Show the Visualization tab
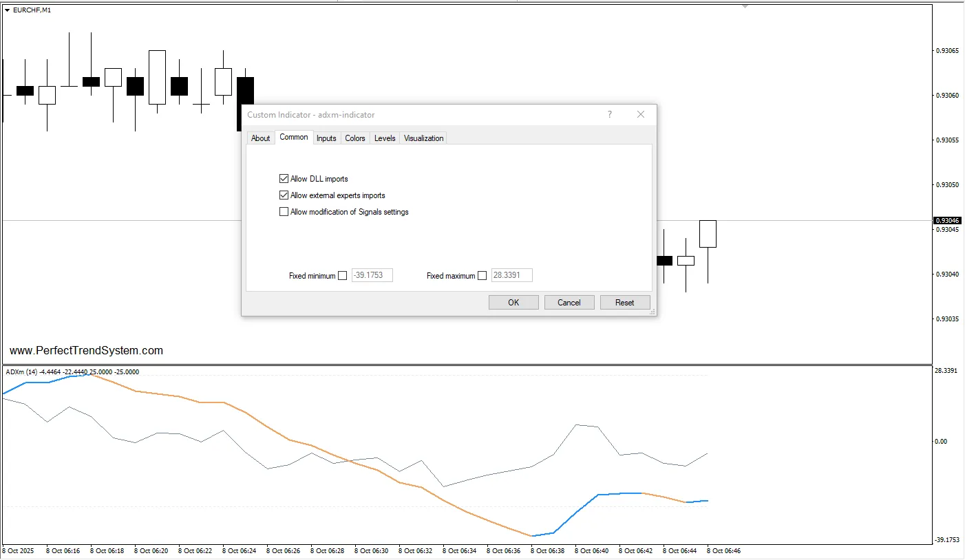Screen dimensions: 965x560 [423, 138]
